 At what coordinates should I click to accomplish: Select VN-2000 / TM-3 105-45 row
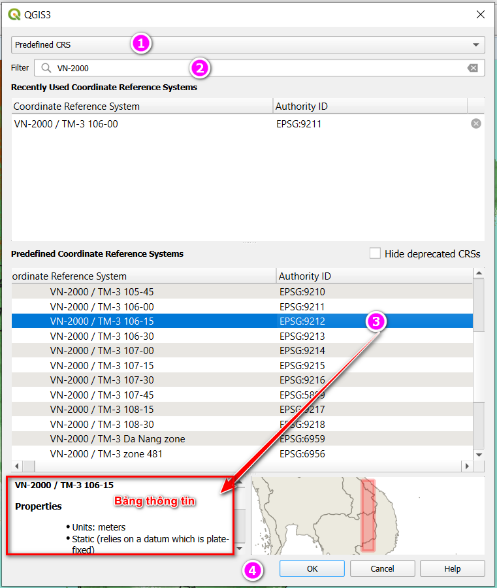pyautogui.click(x=242, y=292)
